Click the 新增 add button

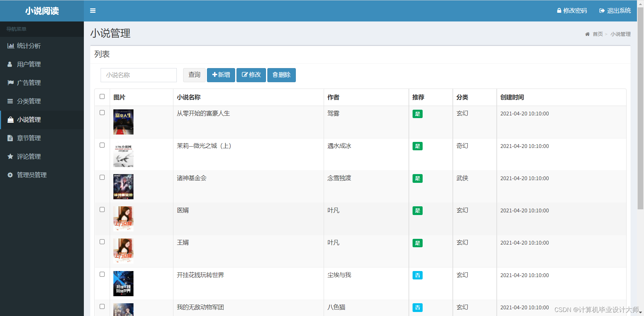tap(221, 75)
